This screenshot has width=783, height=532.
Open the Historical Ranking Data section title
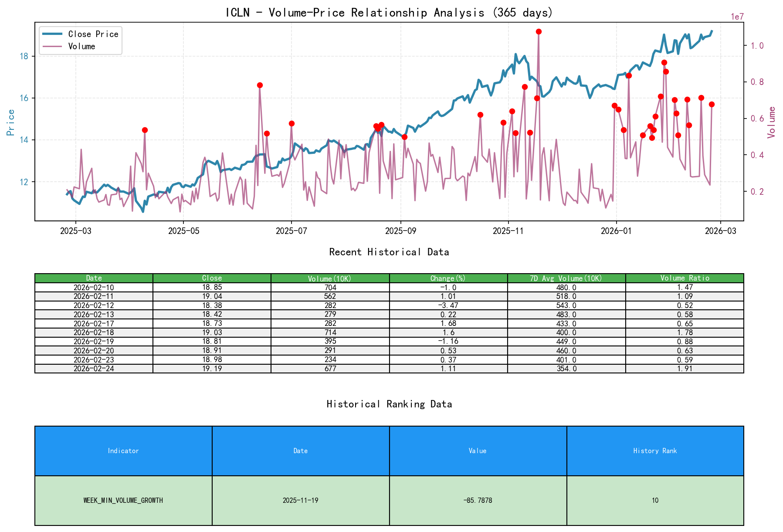pos(389,404)
